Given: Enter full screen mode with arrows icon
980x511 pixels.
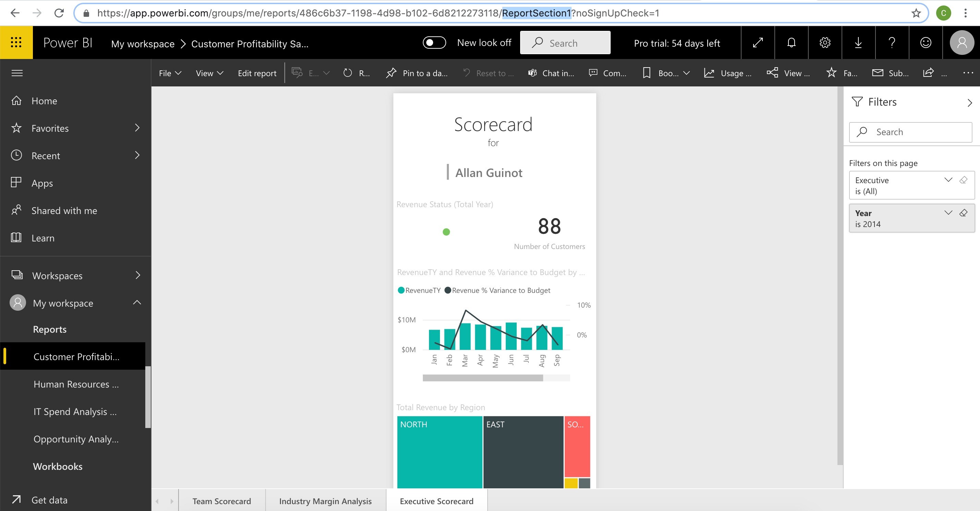Looking at the screenshot, I should pos(758,43).
